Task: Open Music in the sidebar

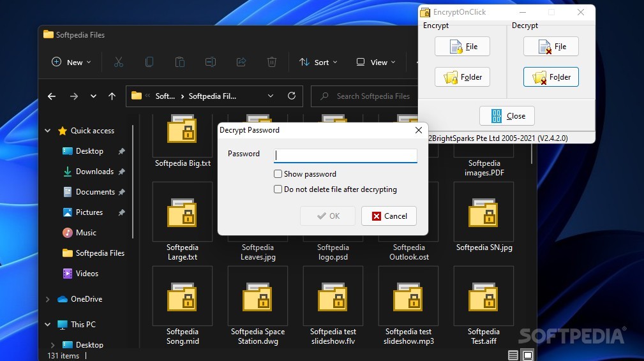Action: click(x=86, y=233)
